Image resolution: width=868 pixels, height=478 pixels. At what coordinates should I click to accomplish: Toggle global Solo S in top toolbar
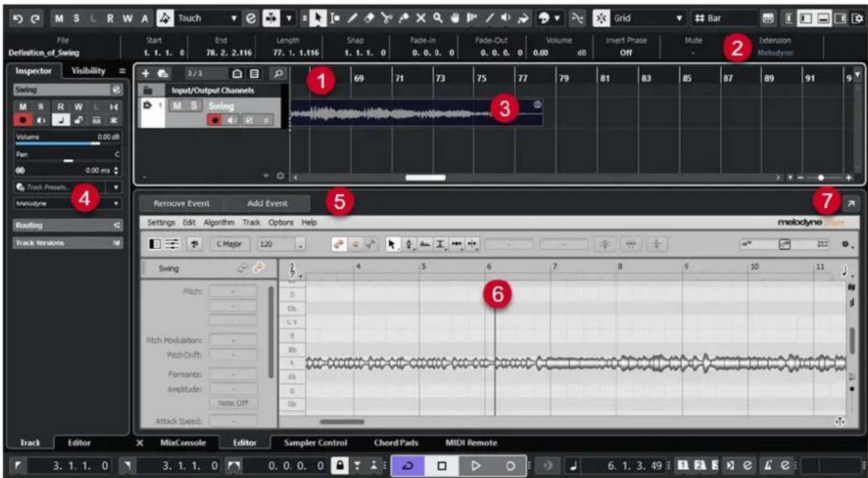(77, 17)
